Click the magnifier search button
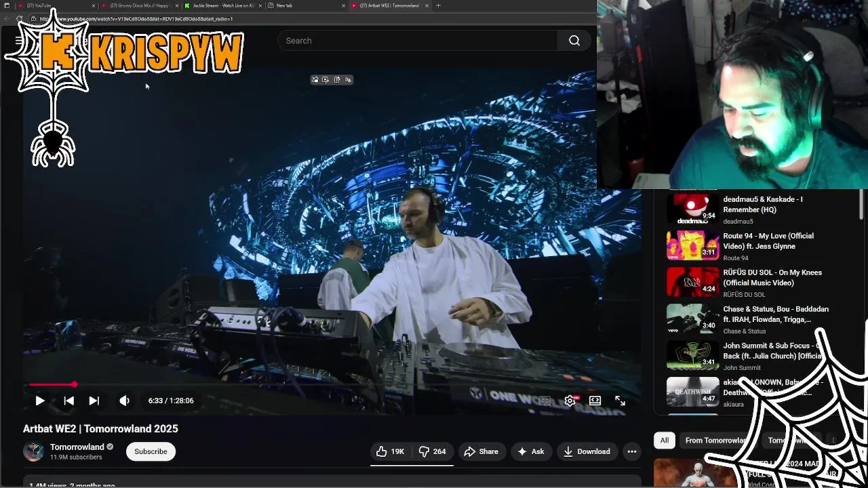The height and width of the screenshot is (488, 868). [574, 41]
